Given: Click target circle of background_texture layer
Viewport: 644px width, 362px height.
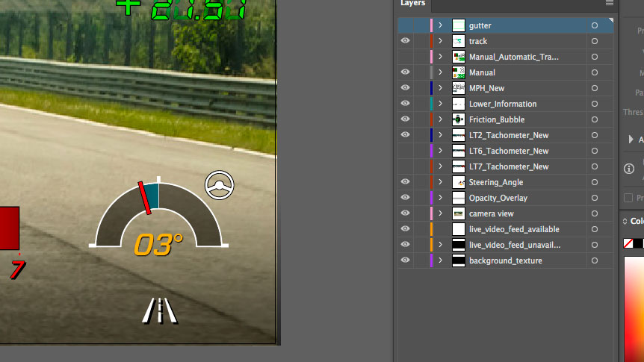Looking at the screenshot, I should coord(595,260).
